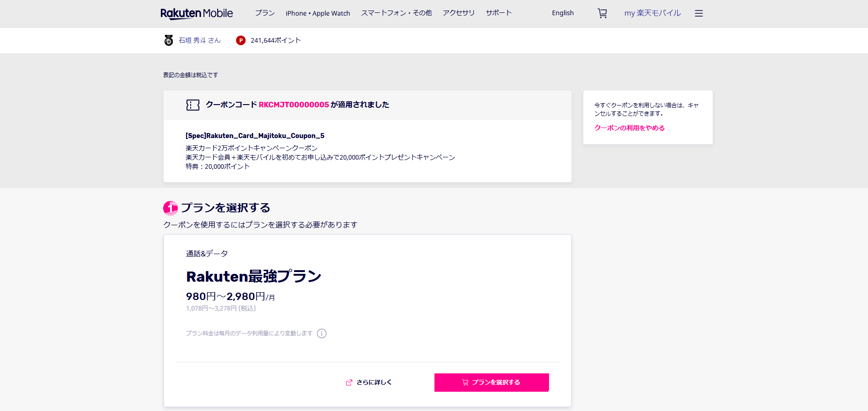This screenshot has height=411, width=868.
Task: Click the Rakuten最強プラン heading
Action: click(254, 277)
